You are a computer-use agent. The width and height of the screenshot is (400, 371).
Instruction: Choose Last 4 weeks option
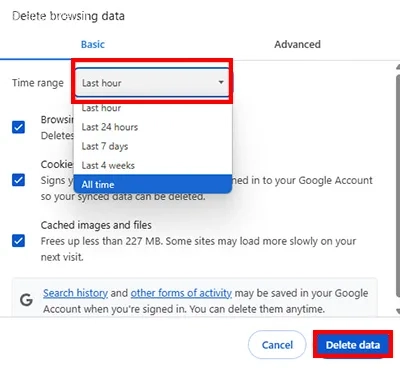pos(153,165)
